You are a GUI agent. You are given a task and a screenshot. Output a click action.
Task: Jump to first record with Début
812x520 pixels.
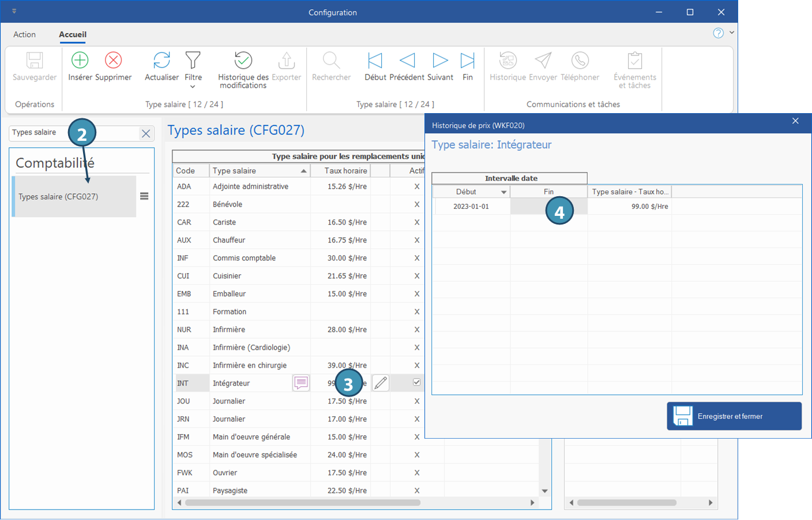(x=375, y=61)
